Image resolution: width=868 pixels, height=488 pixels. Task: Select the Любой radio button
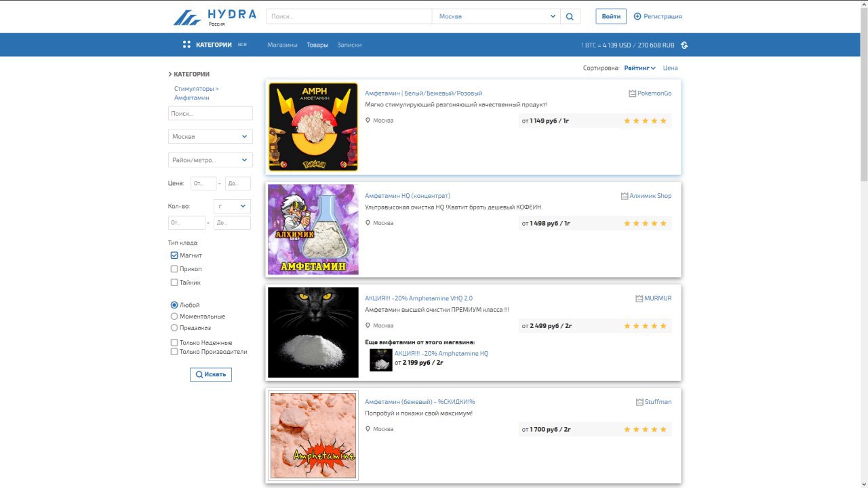coord(174,305)
